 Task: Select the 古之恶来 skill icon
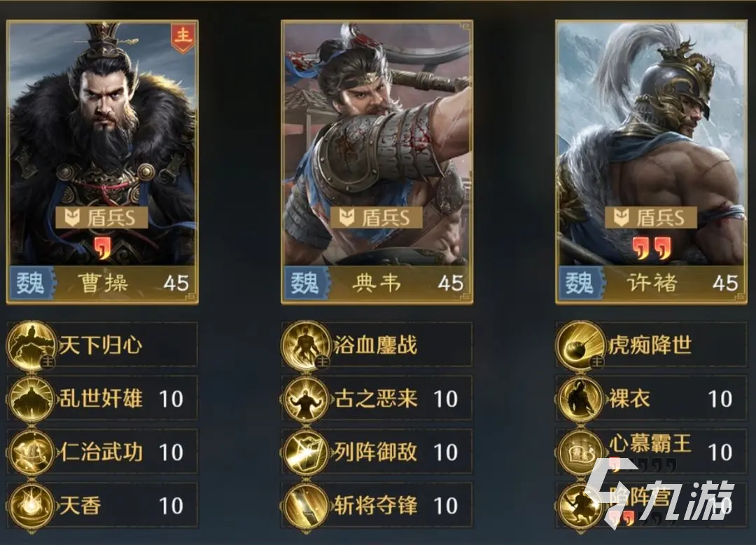pos(306,399)
